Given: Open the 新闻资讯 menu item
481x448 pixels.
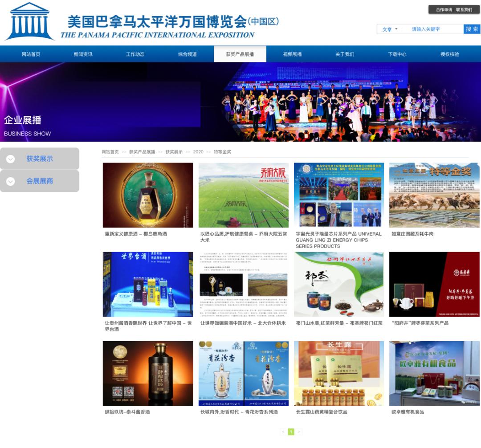Looking at the screenshot, I should coord(83,54).
